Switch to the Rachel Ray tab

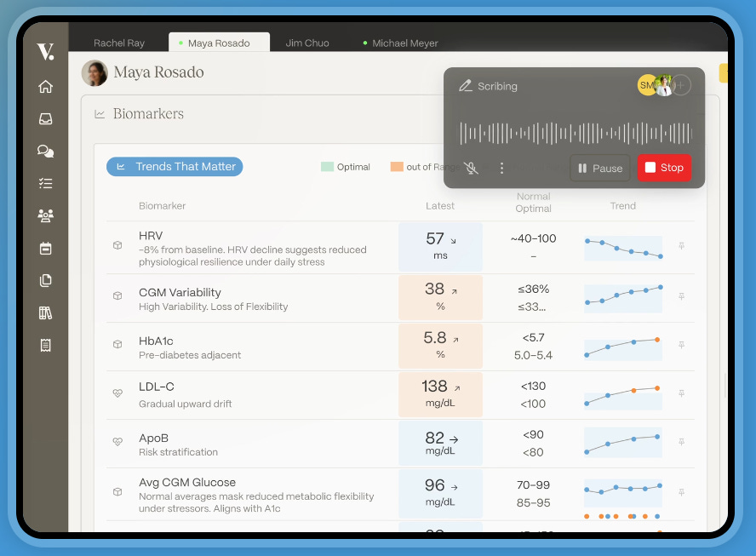click(x=119, y=43)
